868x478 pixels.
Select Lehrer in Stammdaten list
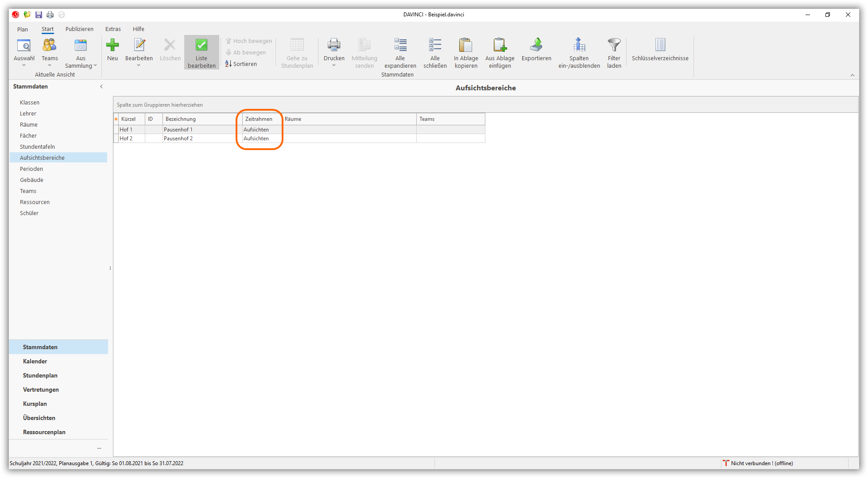pyautogui.click(x=28, y=114)
